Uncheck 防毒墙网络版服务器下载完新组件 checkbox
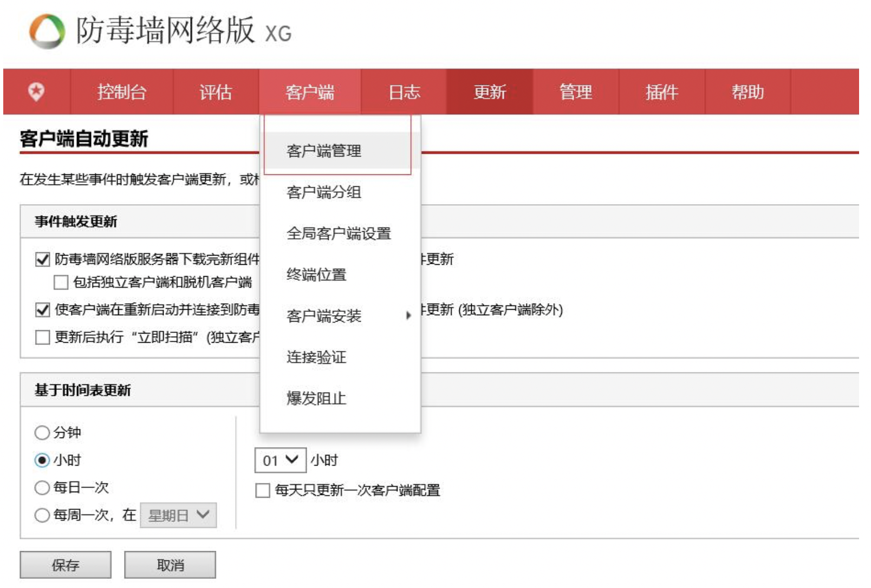This screenshot has height=588, width=871. [42, 259]
